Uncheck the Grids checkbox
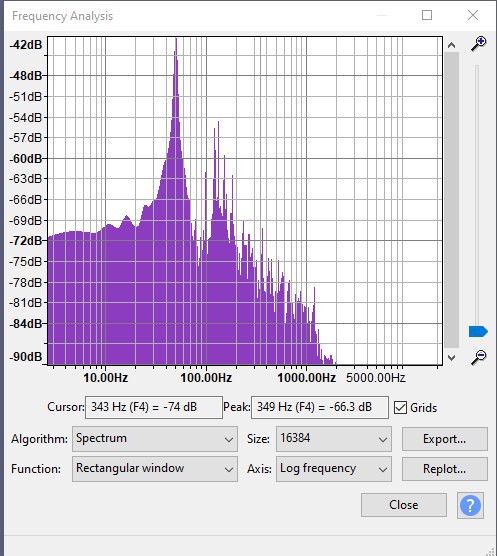The width and height of the screenshot is (497, 556). (400, 407)
